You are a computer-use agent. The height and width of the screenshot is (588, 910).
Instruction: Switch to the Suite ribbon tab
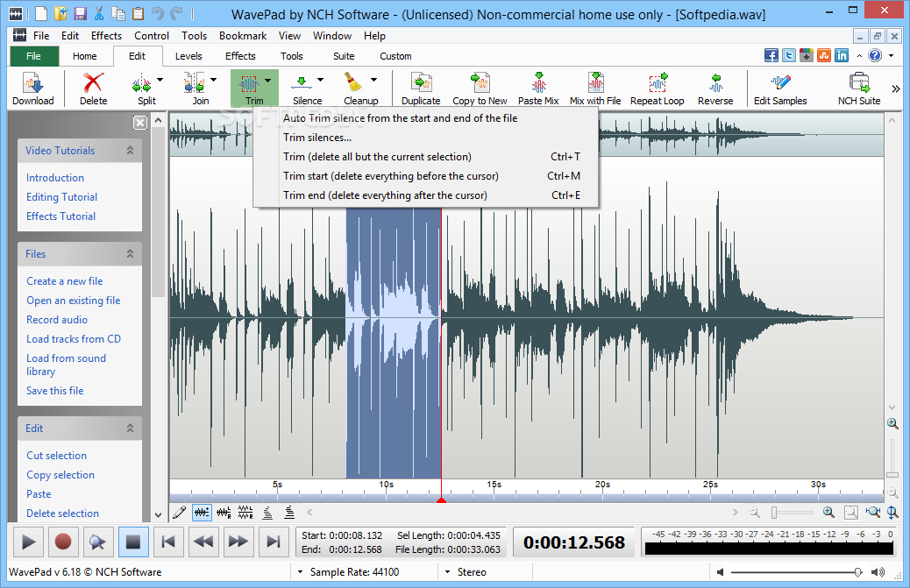344,56
